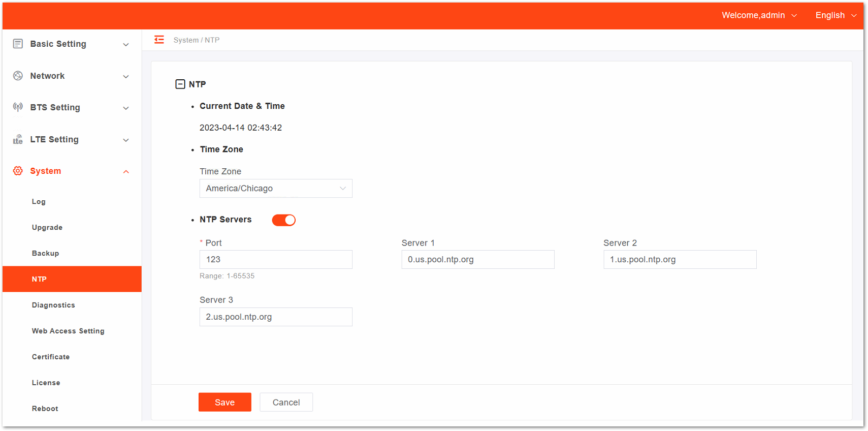Expand the BTS Setting chevron
Image resolution: width=868 pixels, height=431 pixels.
[126, 108]
